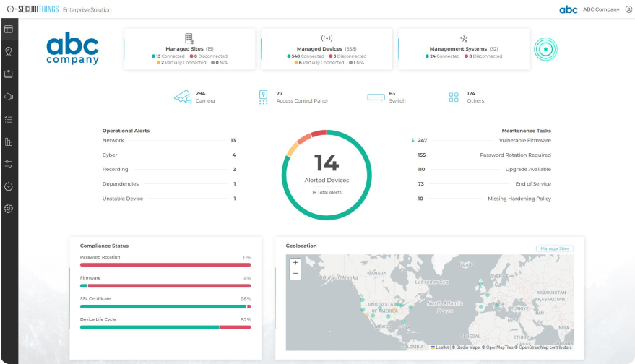This screenshot has width=635, height=364.
Task: Open Password Rotation Required task
Action: [x=484, y=155]
